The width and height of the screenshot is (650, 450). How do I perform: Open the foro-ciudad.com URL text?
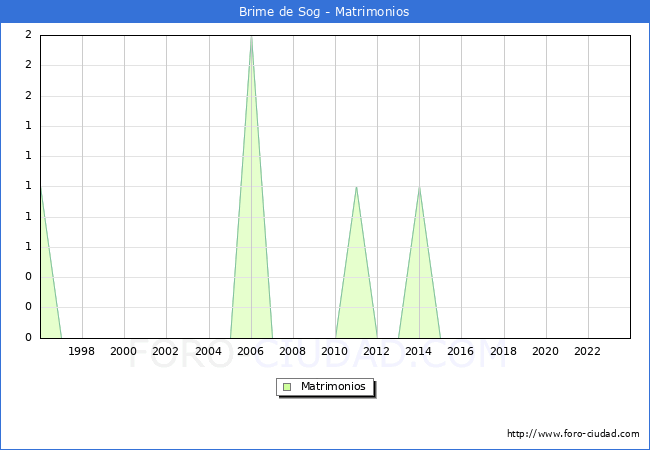573,434
